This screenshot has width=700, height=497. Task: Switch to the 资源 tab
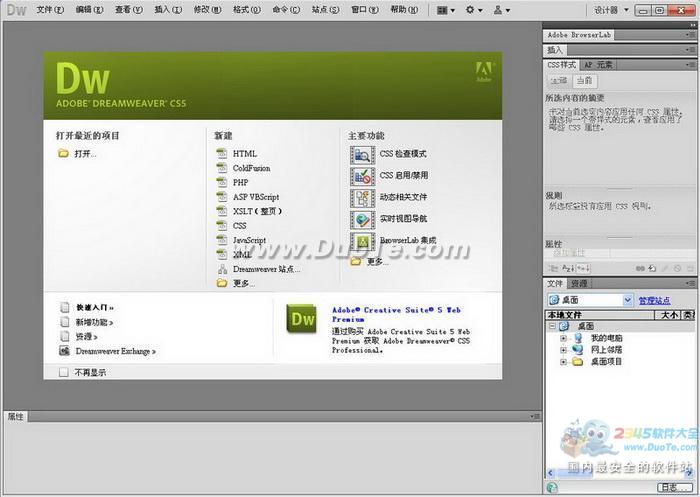coord(579,284)
